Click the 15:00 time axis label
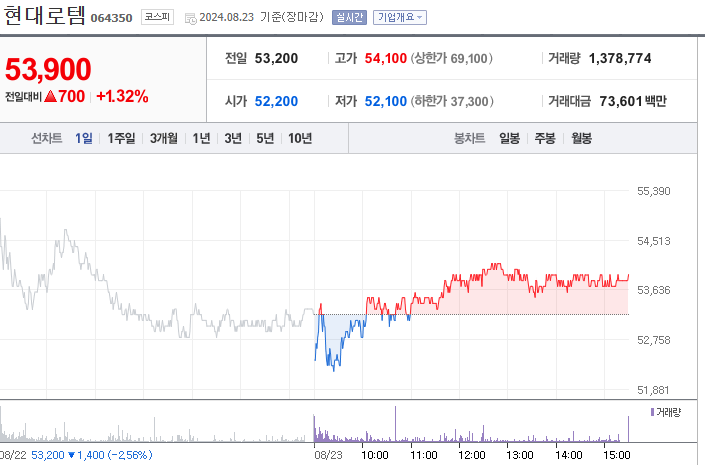 click(x=616, y=455)
